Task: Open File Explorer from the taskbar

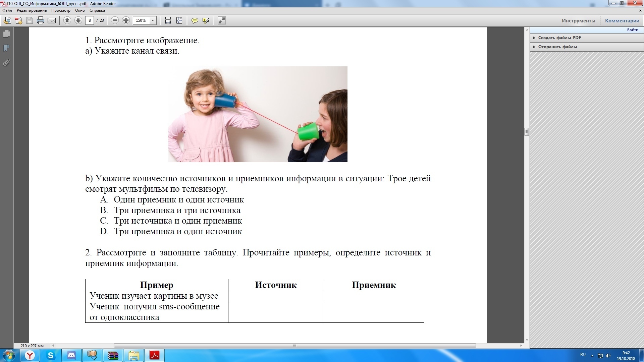Action: [x=134, y=355]
